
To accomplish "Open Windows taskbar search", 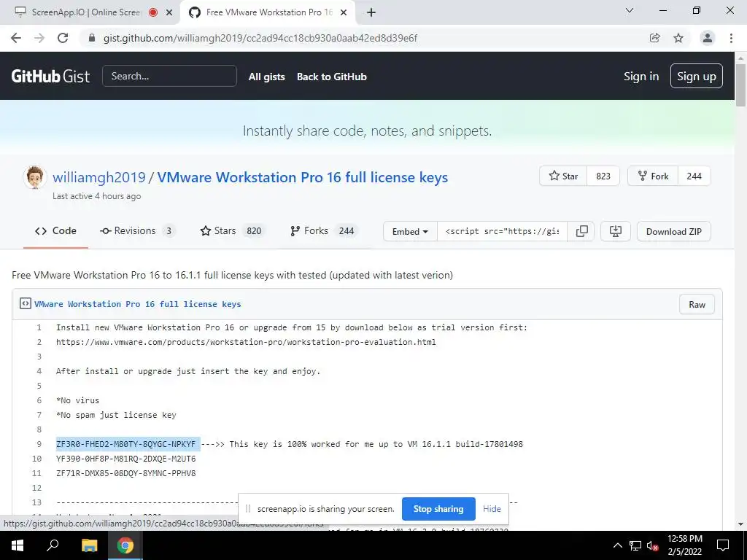I will click(x=53, y=545).
